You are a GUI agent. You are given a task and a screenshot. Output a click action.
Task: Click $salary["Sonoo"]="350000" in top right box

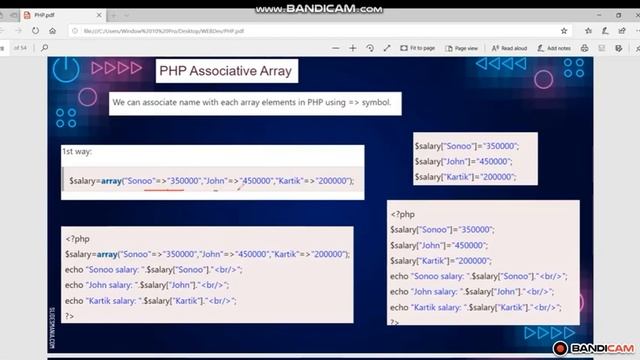coord(467,146)
